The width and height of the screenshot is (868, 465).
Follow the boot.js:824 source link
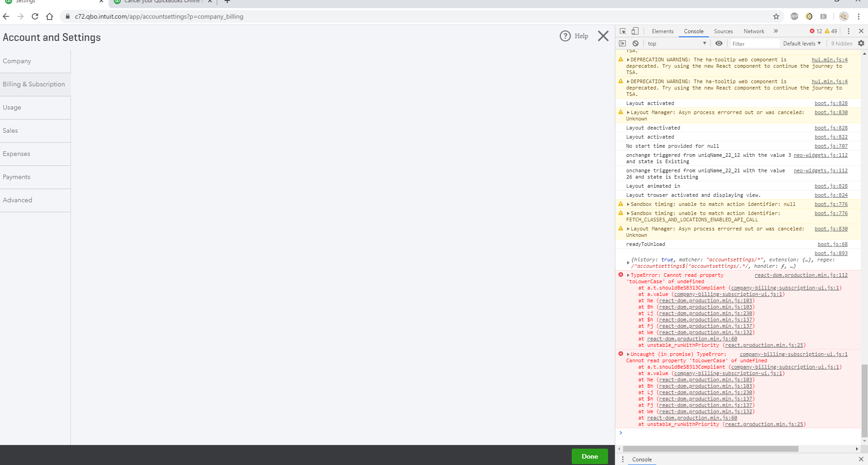point(831,195)
